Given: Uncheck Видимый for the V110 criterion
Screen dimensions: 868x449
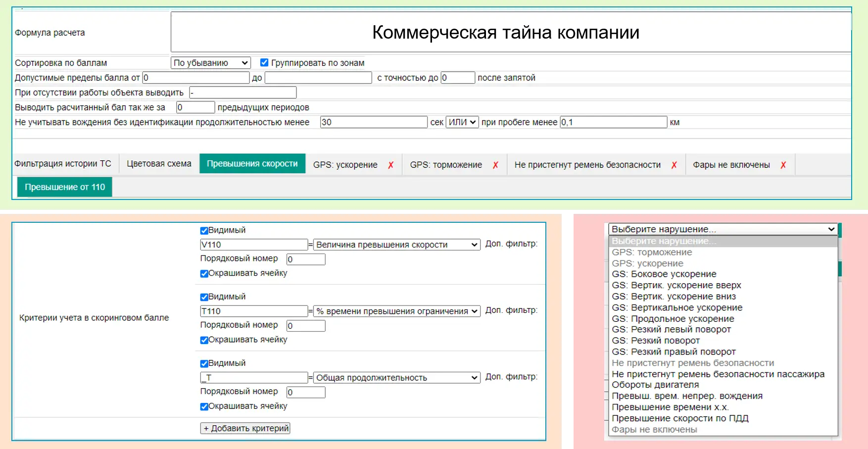Looking at the screenshot, I should [x=204, y=231].
